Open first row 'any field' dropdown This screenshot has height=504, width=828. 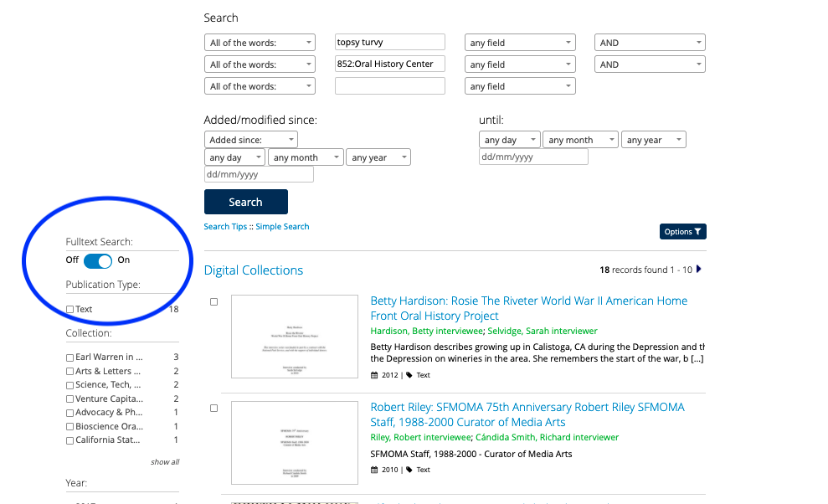tap(520, 43)
